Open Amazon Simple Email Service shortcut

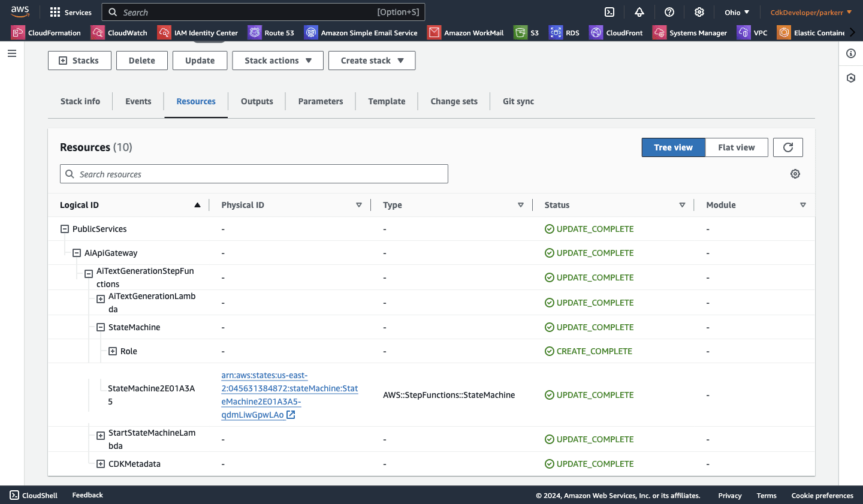(x=361, y=33)
